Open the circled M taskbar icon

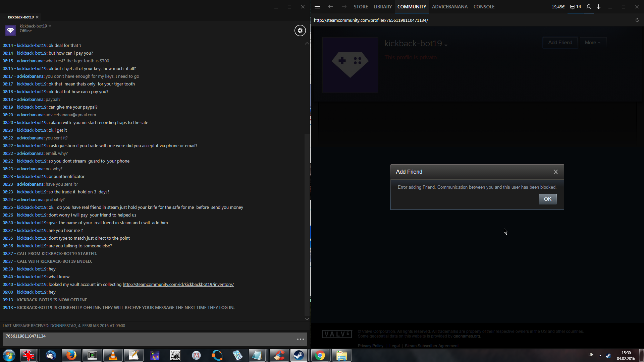pyautogui.click(x=196, y=355)
